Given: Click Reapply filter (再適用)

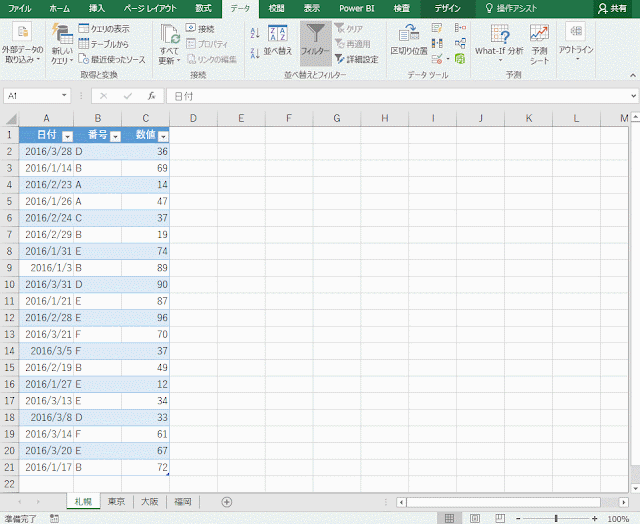Looking at the screenshot, I should [x=353, y=44].
